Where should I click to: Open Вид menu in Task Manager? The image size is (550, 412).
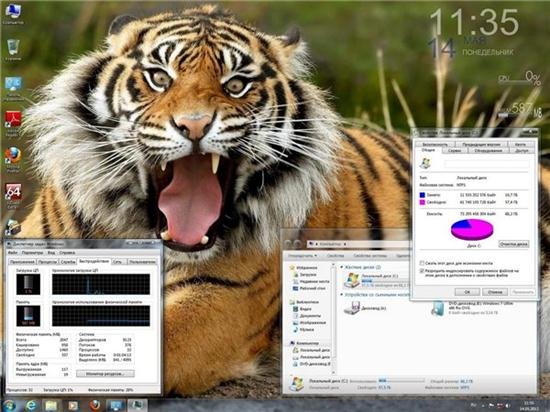pos(51,252)
